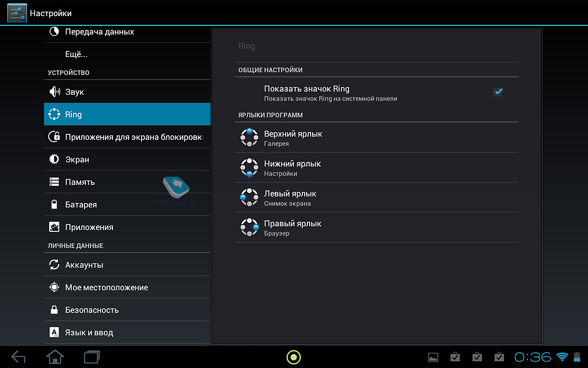This screenshot has width=588, height=368.
Task: Open Приложения для экрана блокировки
Action: pos(127,137)
